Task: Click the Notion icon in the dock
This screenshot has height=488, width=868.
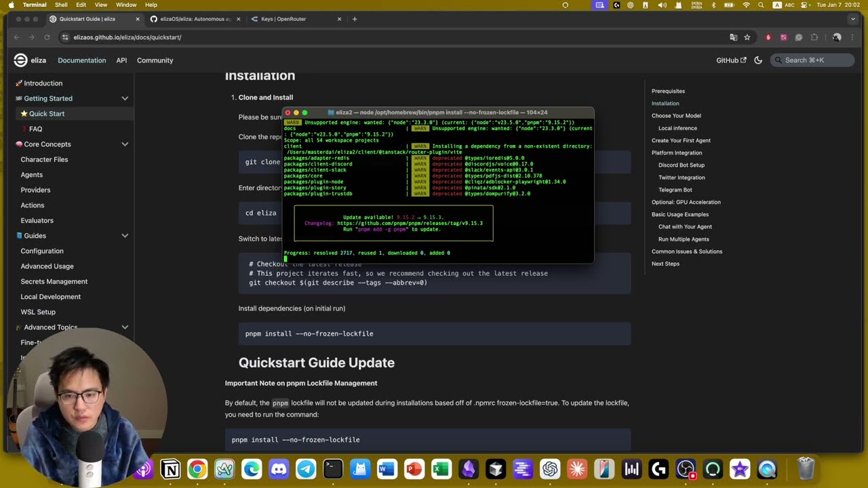Action: coord(170,468)
